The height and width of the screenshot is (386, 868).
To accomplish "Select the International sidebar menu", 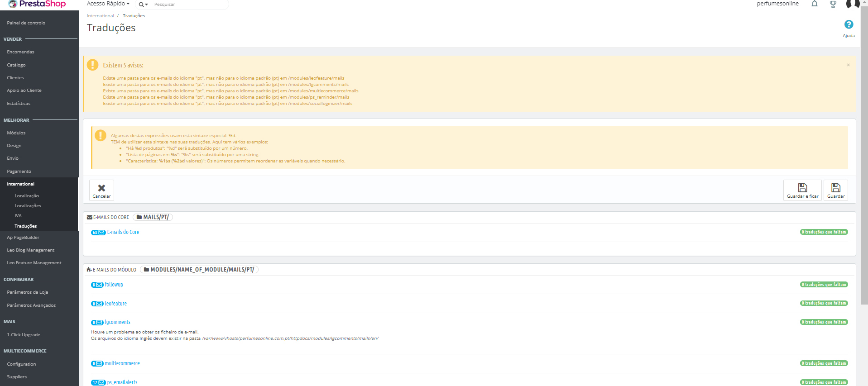I will pyautogui.click(x=21, y=184).
